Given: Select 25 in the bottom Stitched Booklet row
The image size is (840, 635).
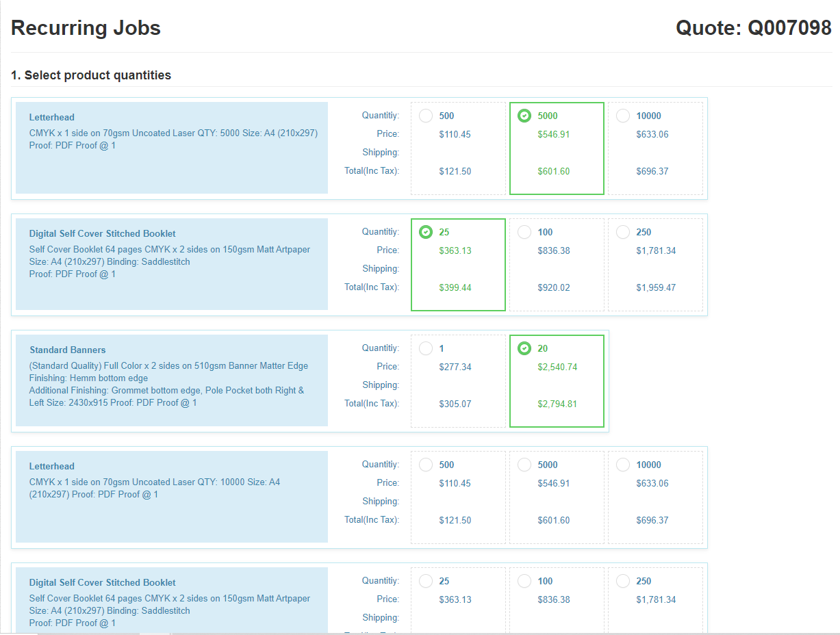Looking at the screenshot, I should (x=426, y=581).
